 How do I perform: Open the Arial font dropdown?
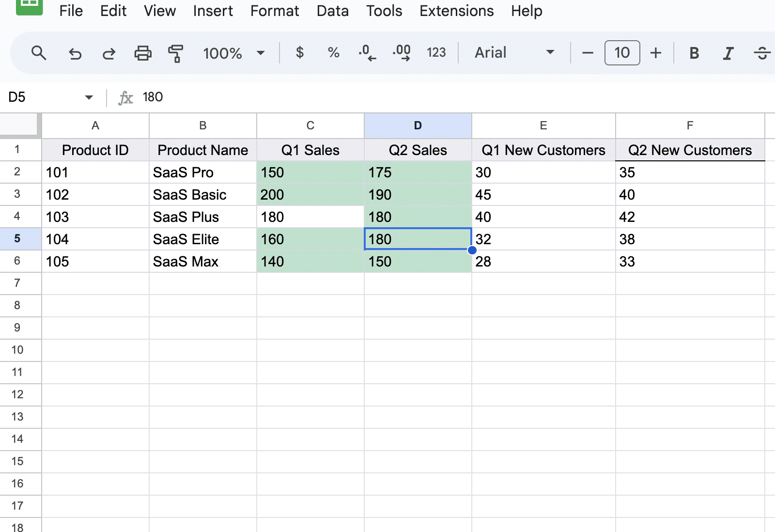[514, 52]
